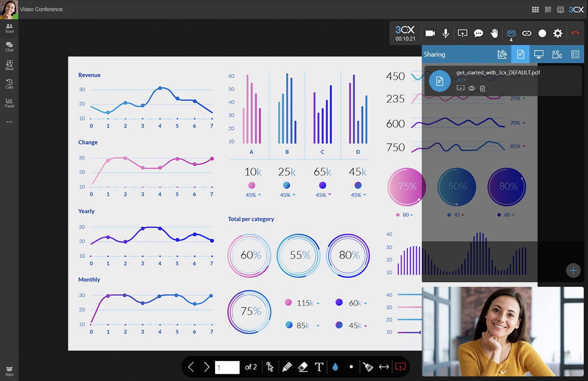Raise your hand
The height and width of the screenshot is (381, 588).
pyautogui.click(x=495, y=33)
